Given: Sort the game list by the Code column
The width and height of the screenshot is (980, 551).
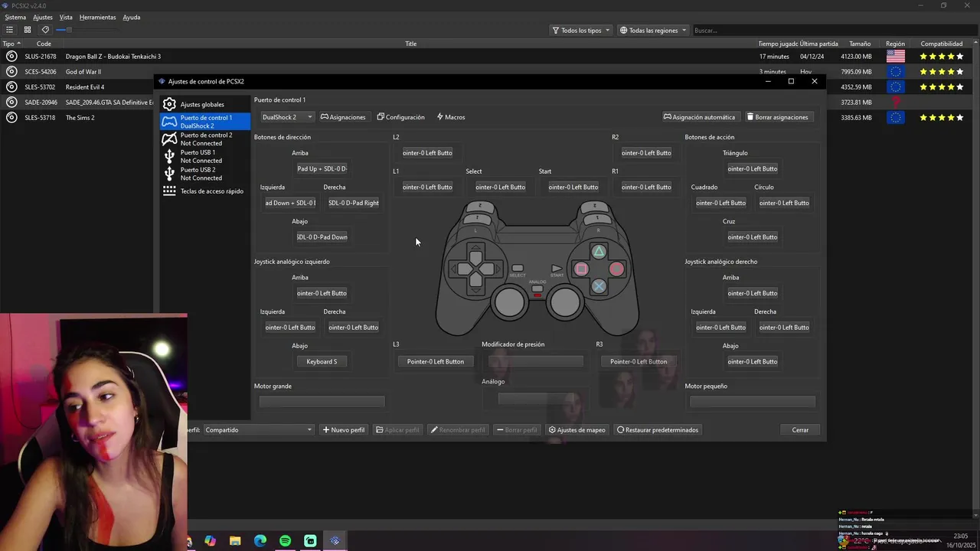Looking at the screenshot, I should (x=44, y=44).
